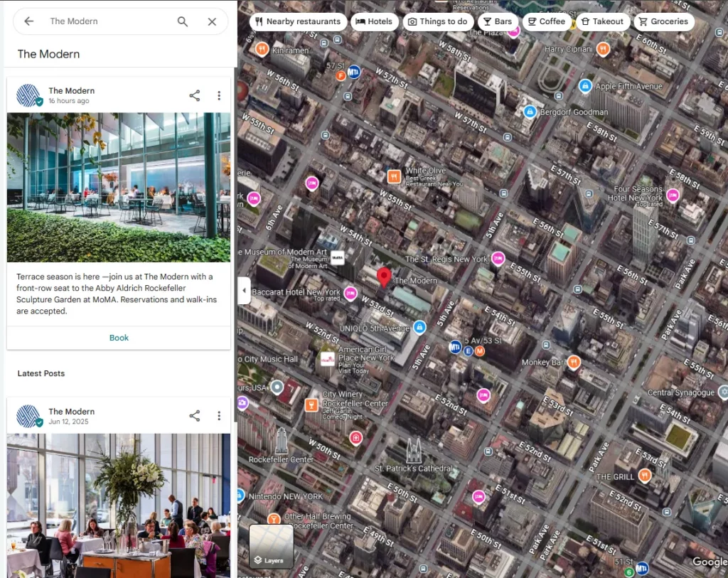Viewport: 728px width, 578px height.
Task: Click the Baccarat Hotel New York marker
Action: click(350, 294)
